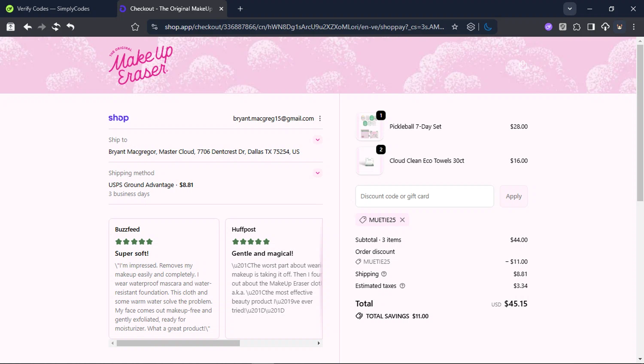Open the notes extension icon
This screenshot has height=364, width=644.
562,27
